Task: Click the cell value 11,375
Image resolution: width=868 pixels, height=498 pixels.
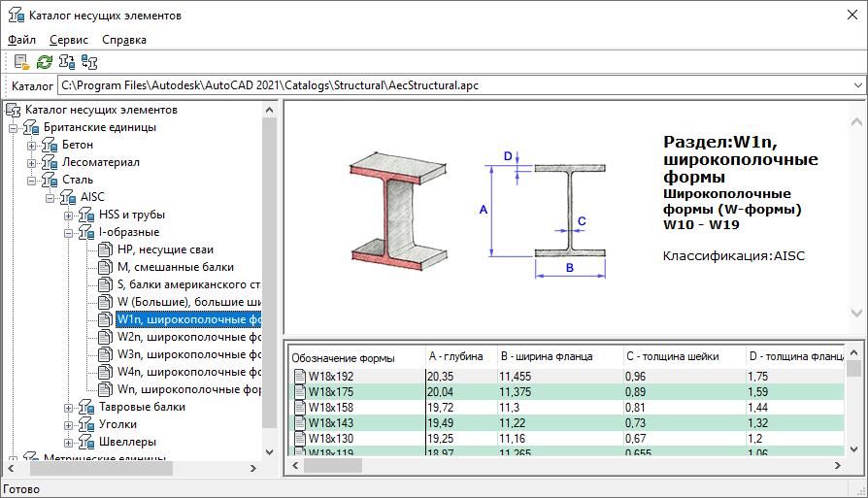Action: point(515,392)
